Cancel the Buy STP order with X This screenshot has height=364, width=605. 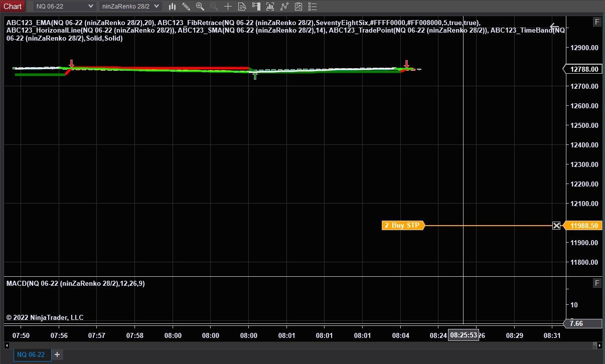point(556,226)
